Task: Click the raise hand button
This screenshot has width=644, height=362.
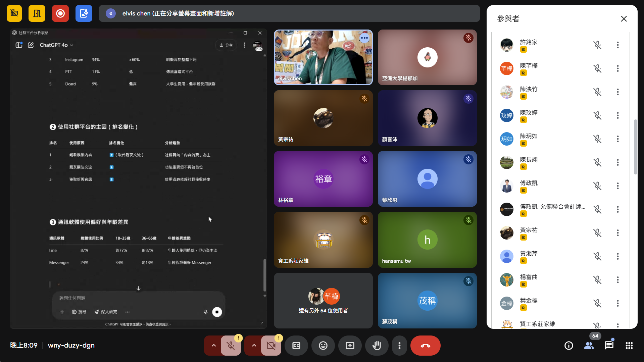Action: pyautogui.click(x=377, y=346)
